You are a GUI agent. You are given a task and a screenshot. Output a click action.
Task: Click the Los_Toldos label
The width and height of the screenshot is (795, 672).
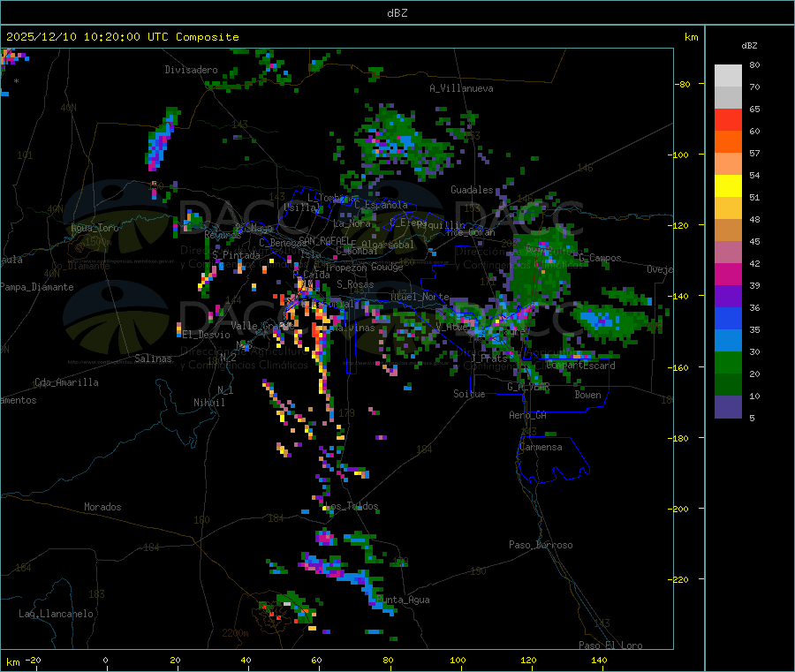pyautogui.click(x=352, y=506)
